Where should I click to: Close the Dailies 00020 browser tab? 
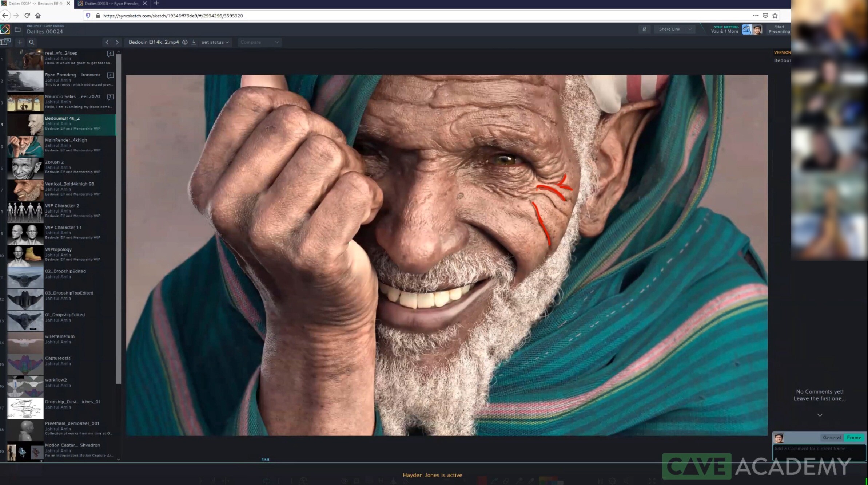(x=145, y=4)
